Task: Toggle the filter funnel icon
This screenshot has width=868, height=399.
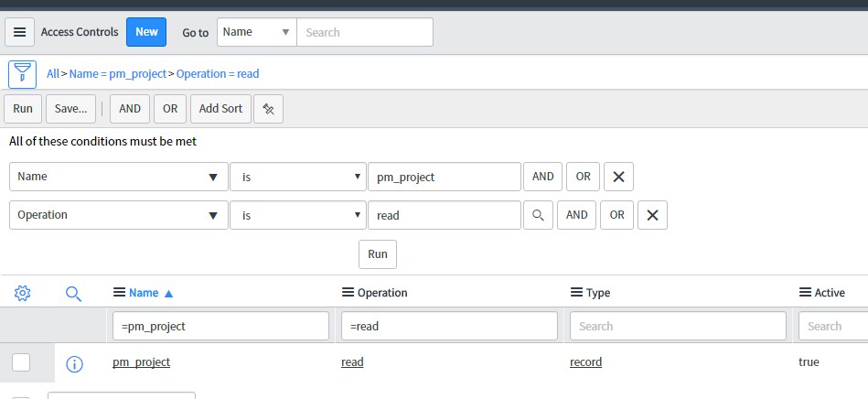Action: [22, 73]
